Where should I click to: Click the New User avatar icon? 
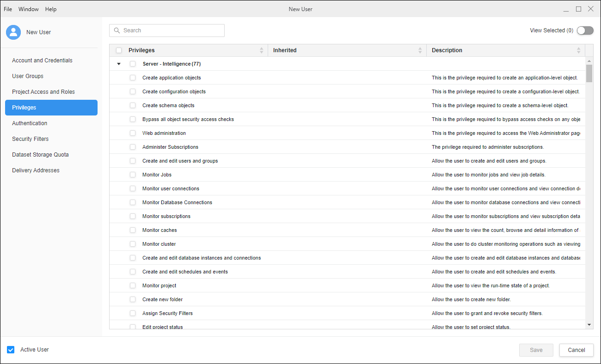coord(13,32)
